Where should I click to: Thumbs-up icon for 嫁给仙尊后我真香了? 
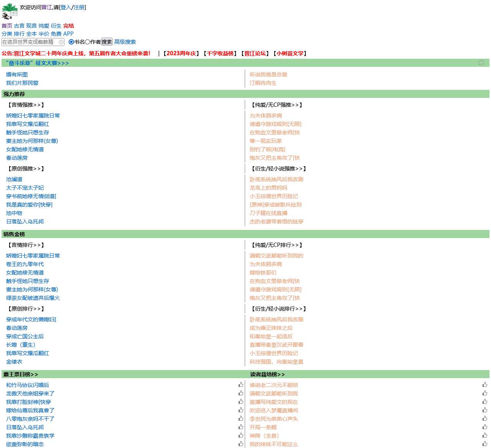tap(241, 410)
